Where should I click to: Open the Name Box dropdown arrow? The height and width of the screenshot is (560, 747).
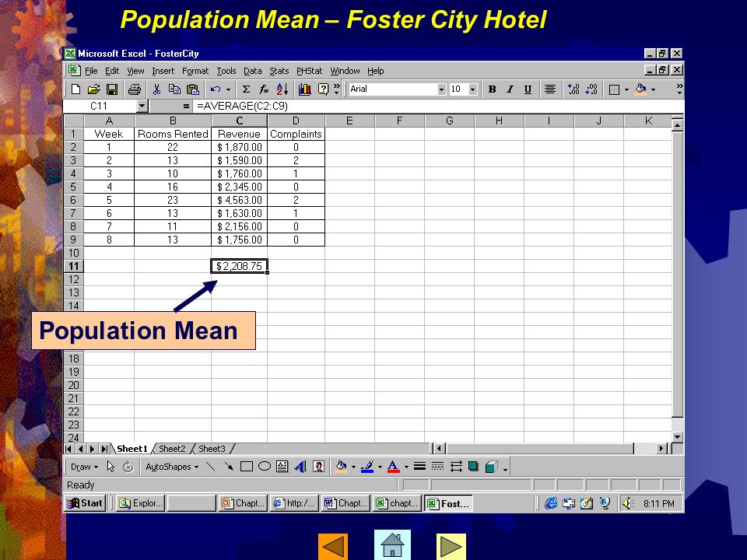pos(142,106)
